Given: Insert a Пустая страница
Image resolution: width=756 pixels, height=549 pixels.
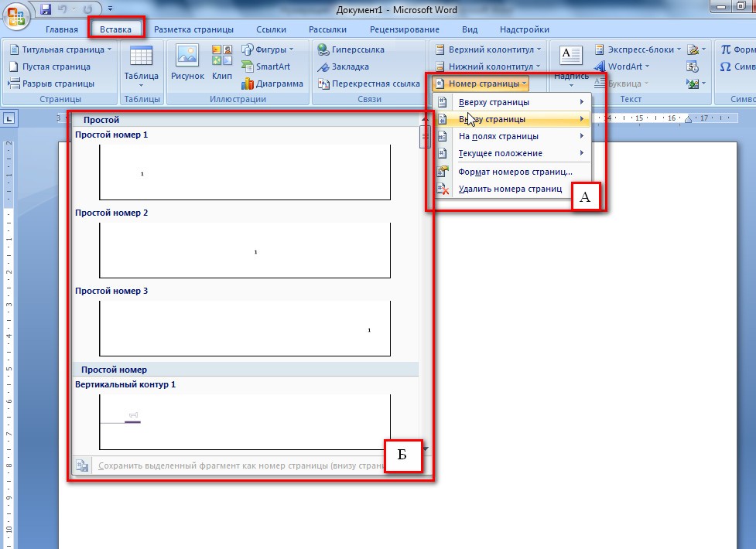Looking at the screenshot, I should tap(50, 66).
